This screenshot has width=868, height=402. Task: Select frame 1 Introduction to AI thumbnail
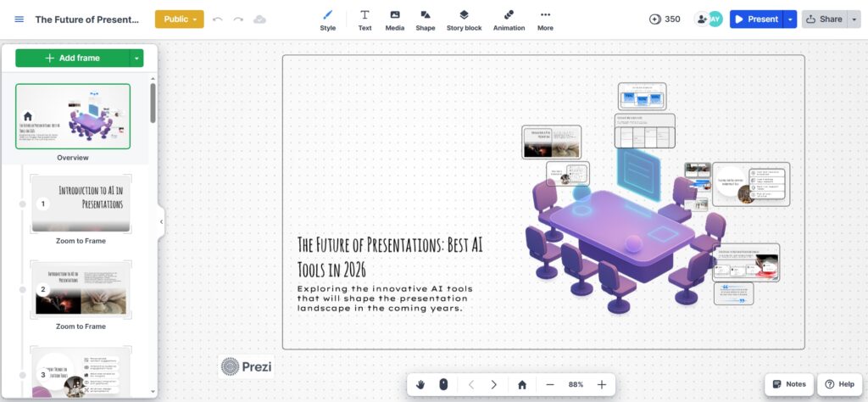[x=81, y=204]
